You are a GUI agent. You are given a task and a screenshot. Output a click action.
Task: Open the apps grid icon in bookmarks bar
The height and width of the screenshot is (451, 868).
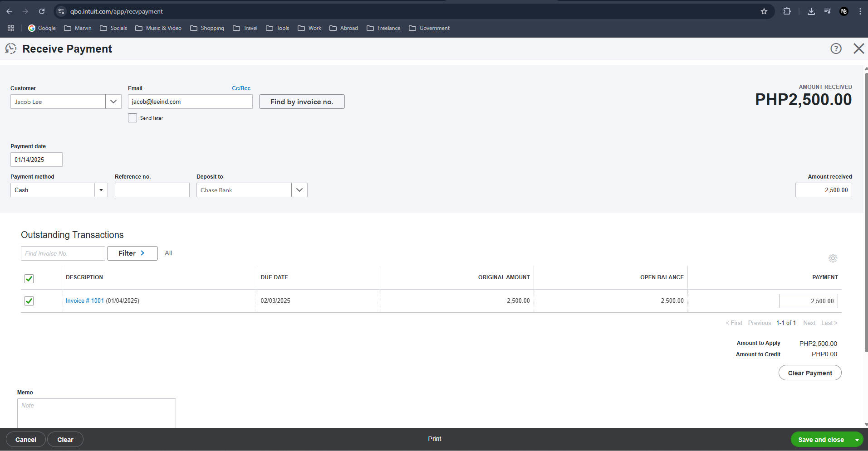pos(11,28)
